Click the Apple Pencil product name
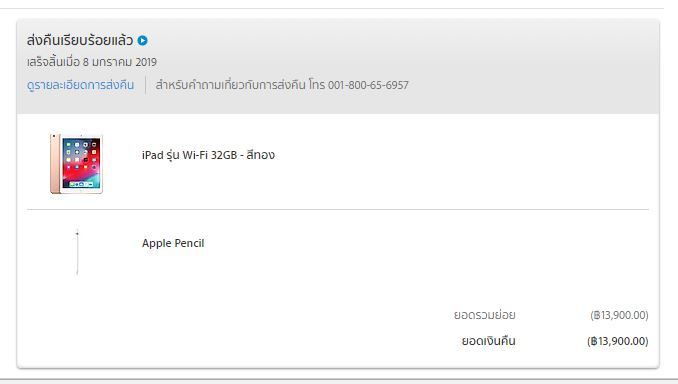The image size is (678, 384). point(173,243)
